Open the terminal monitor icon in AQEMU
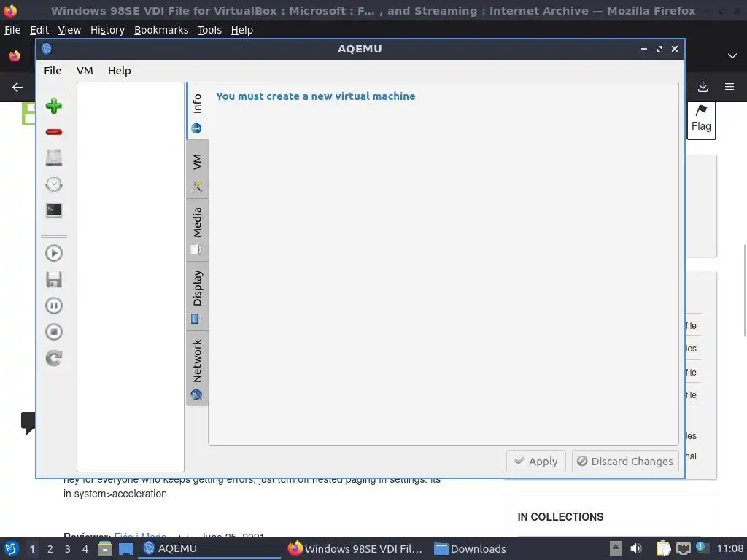The image size is (747, 560). click(x=54, y=211)
